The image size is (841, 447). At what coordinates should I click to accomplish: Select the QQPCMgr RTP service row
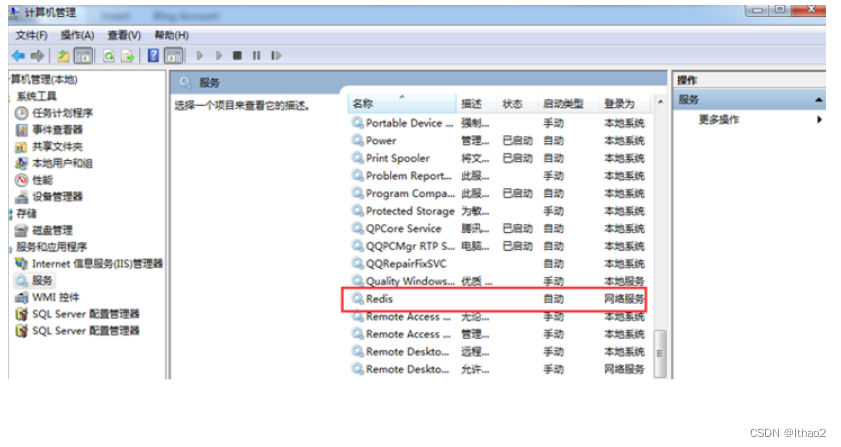click(499, 246)
